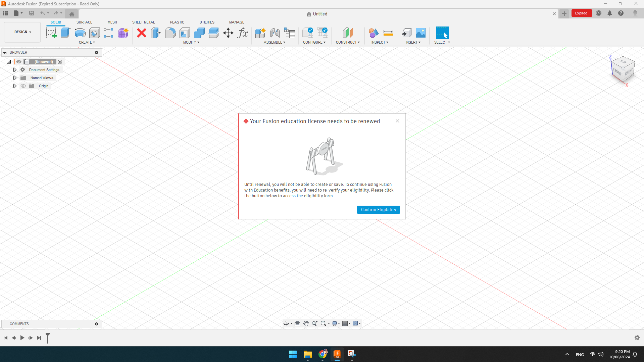Expand the Document Settings node
The width and height of the screenshot is (644, 362).
click(x=15, y=70)
